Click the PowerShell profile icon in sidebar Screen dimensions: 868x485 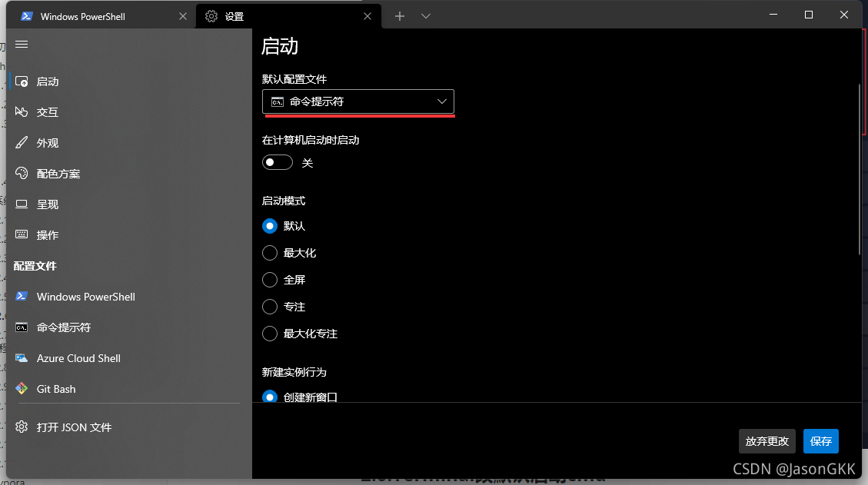point(22,296)
